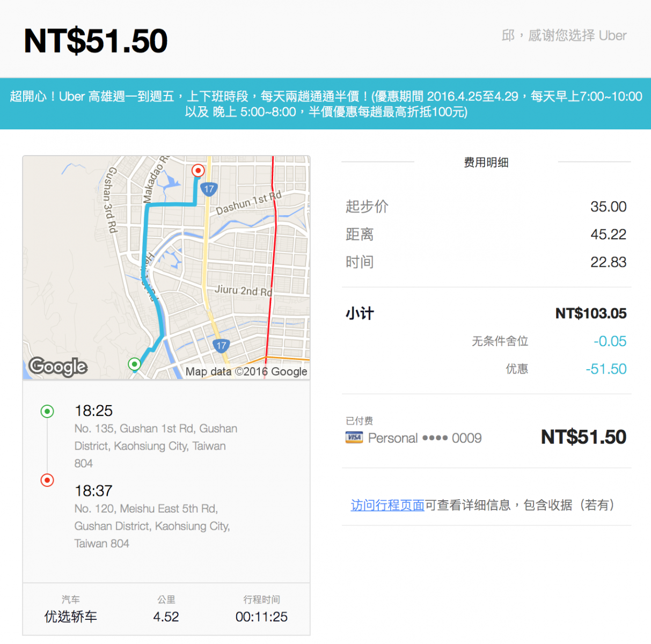Image resolution: width=651 pixels, height=644 pixels.
Task: Select the NT$51.50 total at the top
Action: pos(96,41)
